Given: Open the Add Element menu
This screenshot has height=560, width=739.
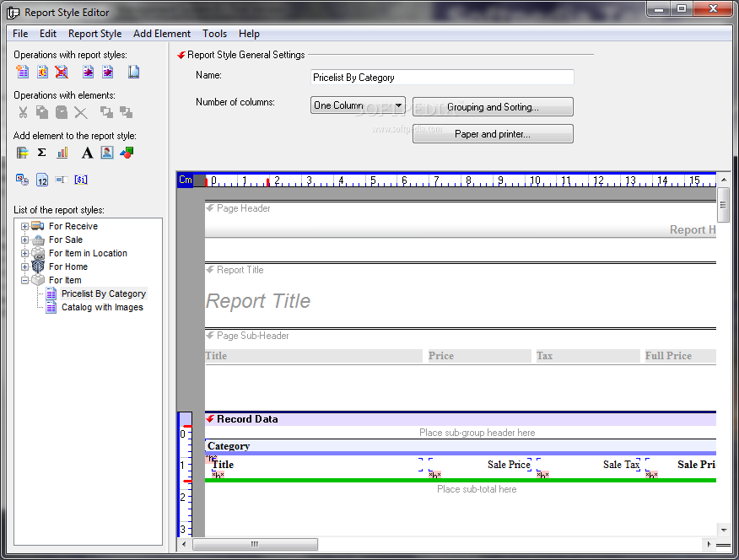Looking at the screenshot, I should pos(162,34).
